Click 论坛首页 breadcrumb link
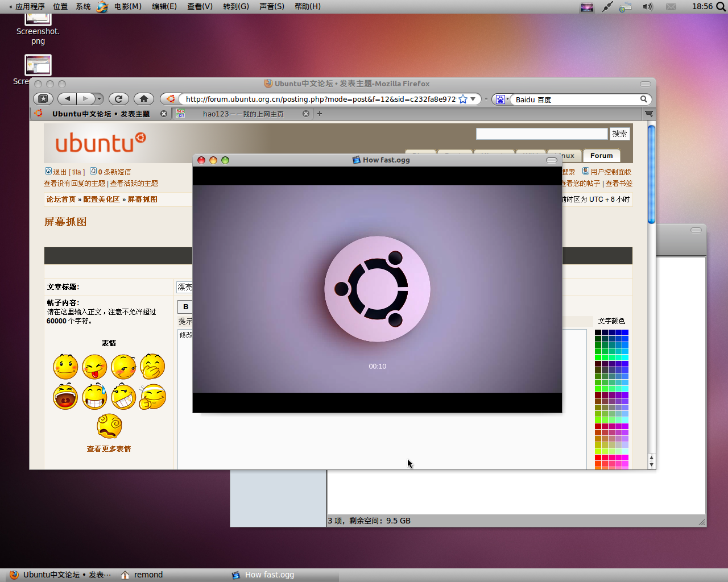 coord(61,199)
